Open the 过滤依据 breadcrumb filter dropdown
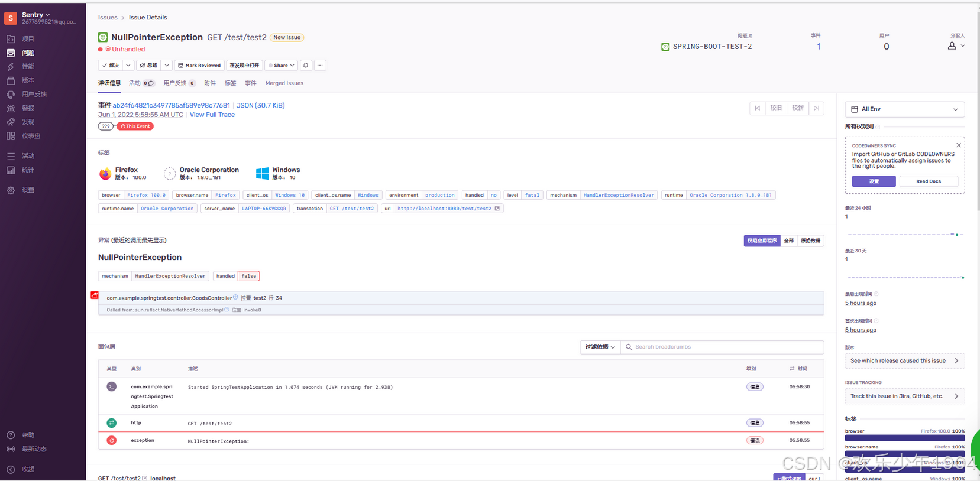Screen dimensions: 980x481 click(x=600, y=347)
